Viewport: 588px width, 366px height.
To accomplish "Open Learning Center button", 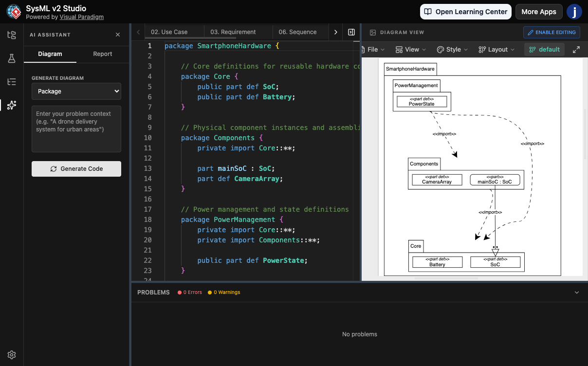I will point(466,12).
